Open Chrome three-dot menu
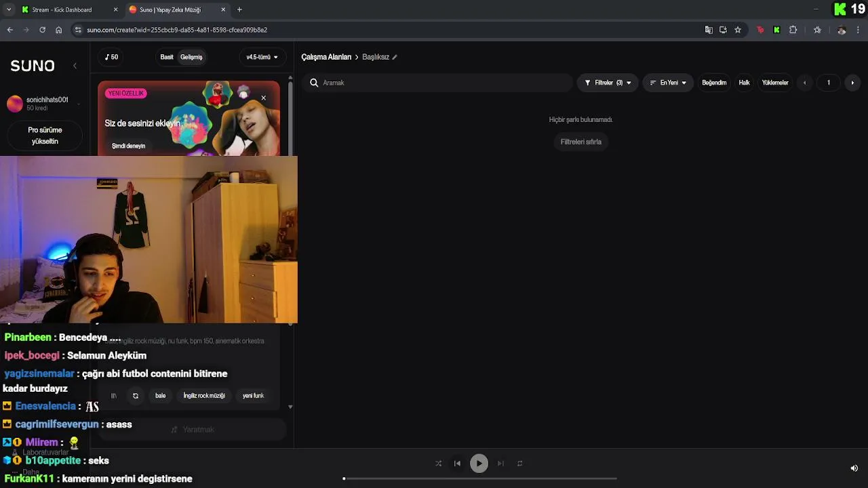868x488 pixels. pyautogui.click(x=858, y=30)
